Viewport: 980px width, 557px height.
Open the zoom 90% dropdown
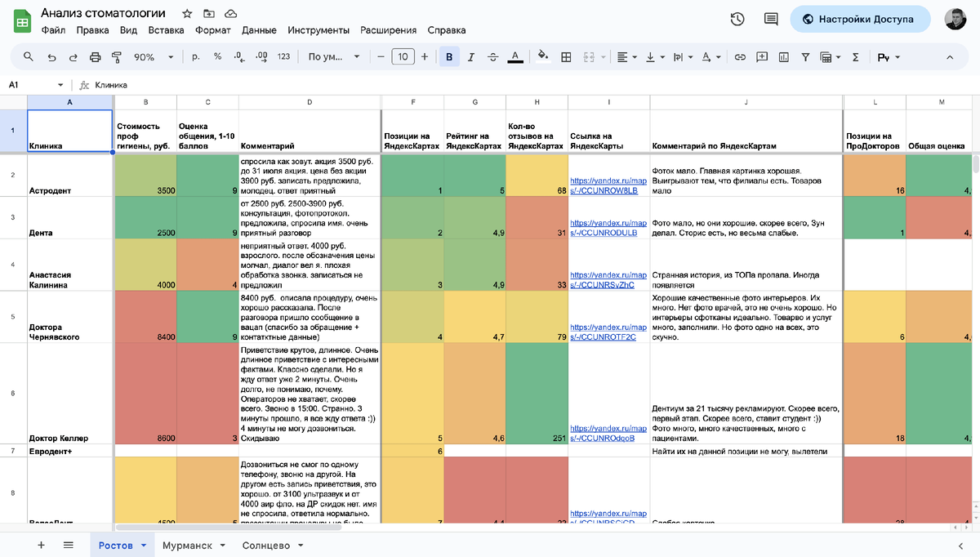(154, 57)
